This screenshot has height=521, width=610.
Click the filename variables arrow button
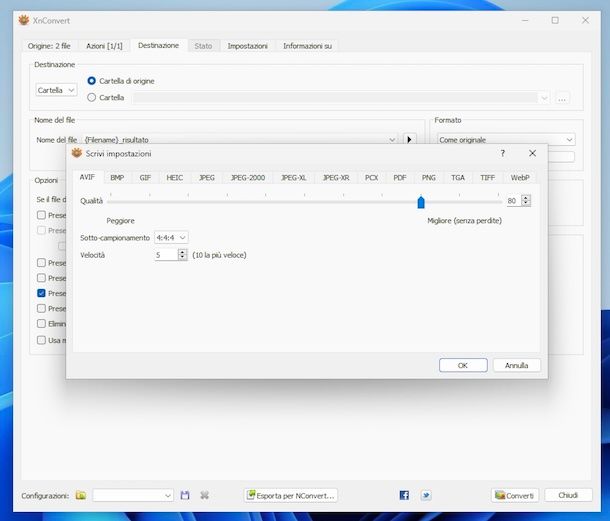409,139
